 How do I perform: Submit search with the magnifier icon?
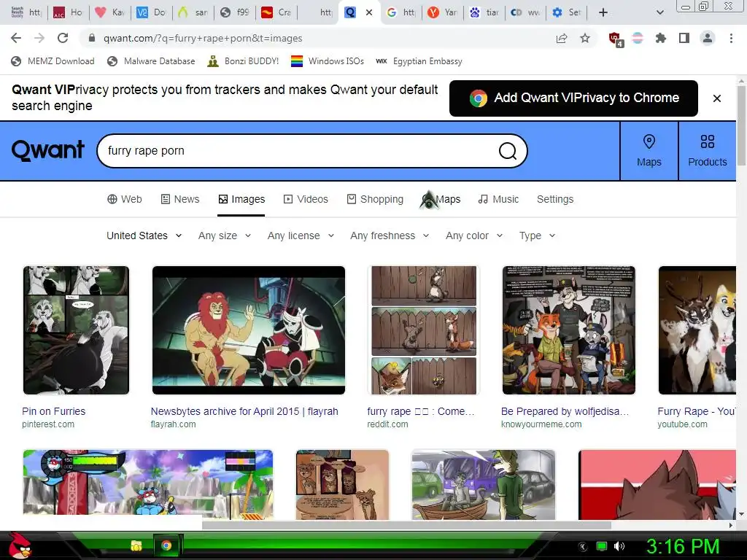508,151
